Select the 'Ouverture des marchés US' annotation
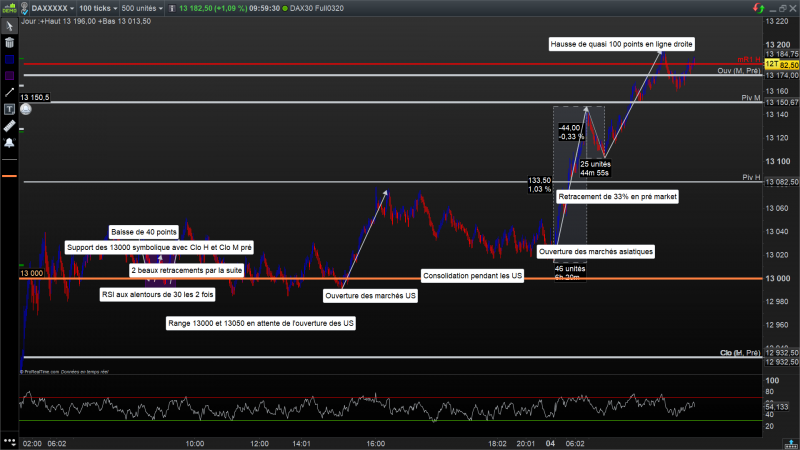 370,296
